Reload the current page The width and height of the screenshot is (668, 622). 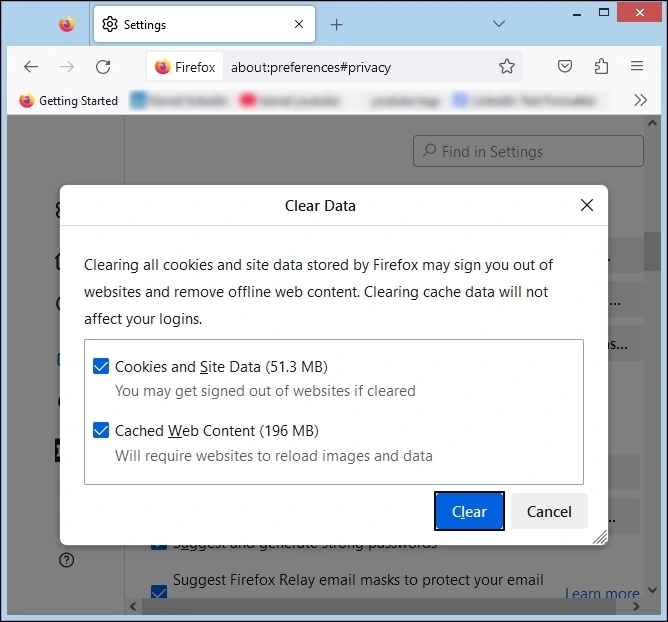(103, 66)
